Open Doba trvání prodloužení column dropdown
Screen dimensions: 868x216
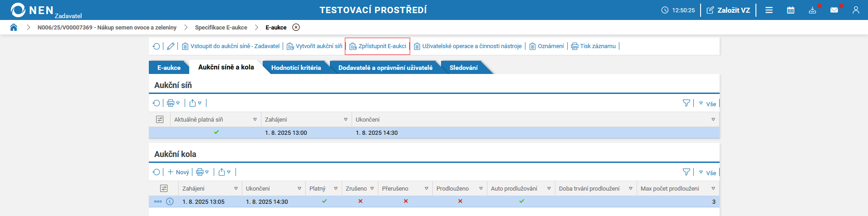(631, 188)
